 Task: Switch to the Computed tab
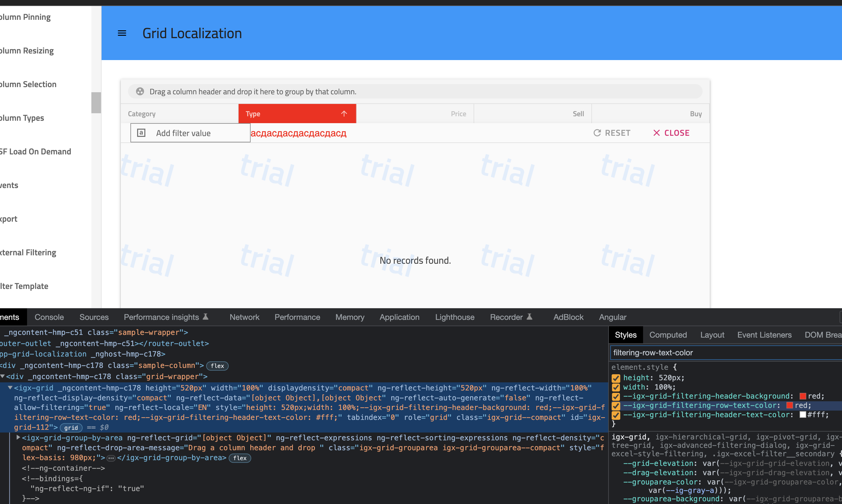coord(668,335)
